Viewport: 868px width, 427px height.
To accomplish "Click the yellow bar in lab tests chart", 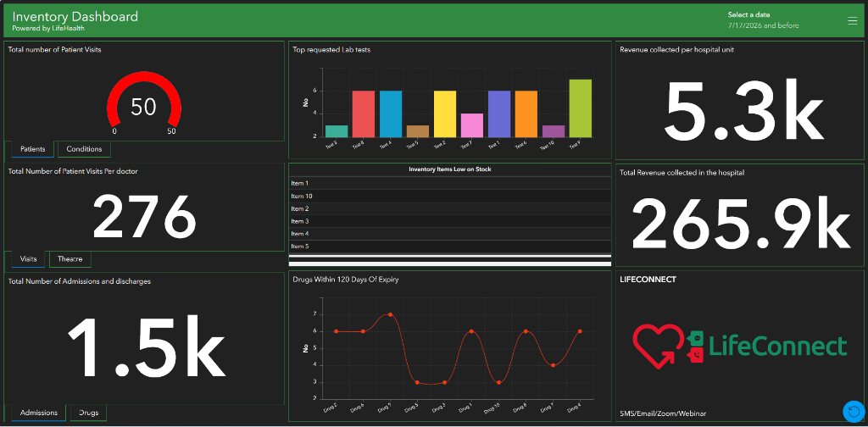I will tap(445, 114).
